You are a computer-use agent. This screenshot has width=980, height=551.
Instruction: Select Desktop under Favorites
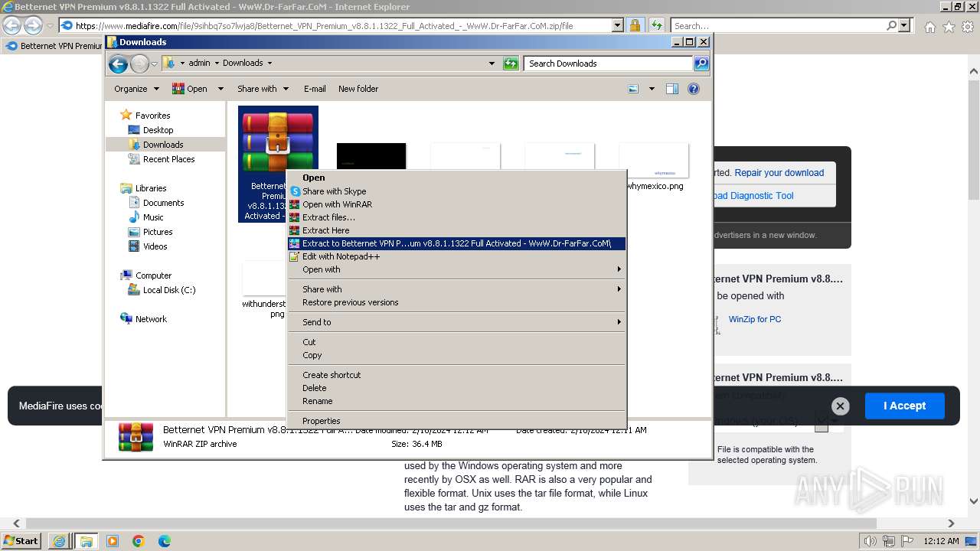[158, 130]
